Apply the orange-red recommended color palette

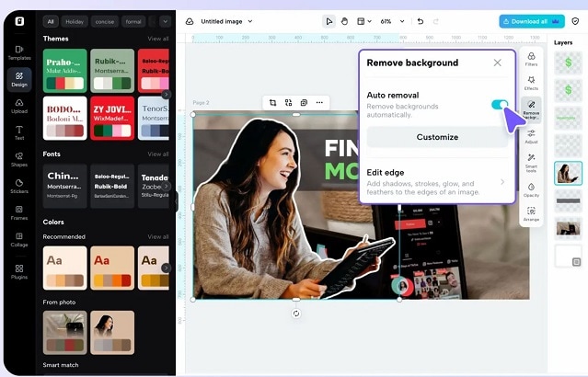click(x=112, y=268)
